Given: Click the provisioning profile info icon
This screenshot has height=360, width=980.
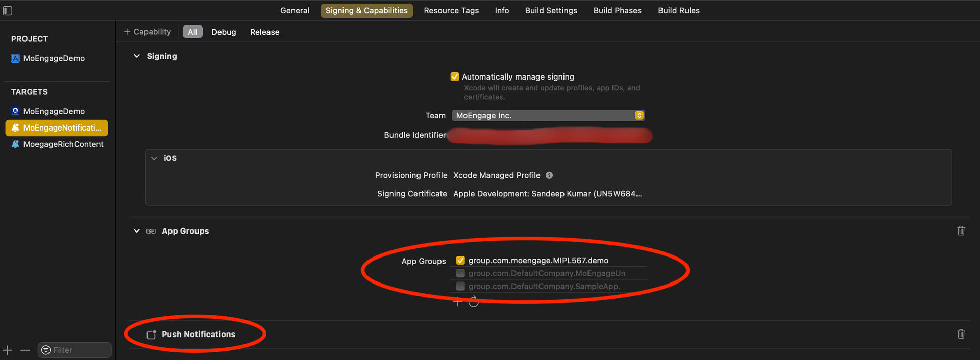Looking at the screenshot, I should (549, 175).
